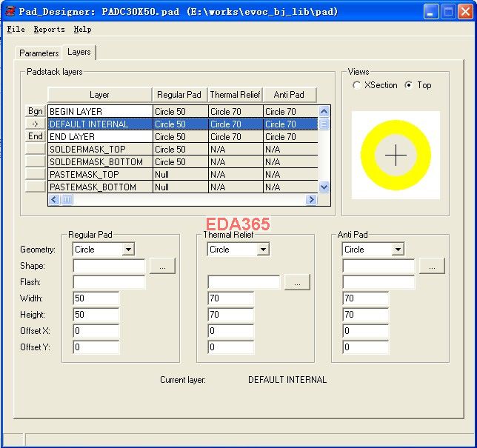The width and height of the screenshot is (477, 448).
Task: Open the Anti Pad geometry dropdown
Action: pyautogui.click(x=398, y=250)
